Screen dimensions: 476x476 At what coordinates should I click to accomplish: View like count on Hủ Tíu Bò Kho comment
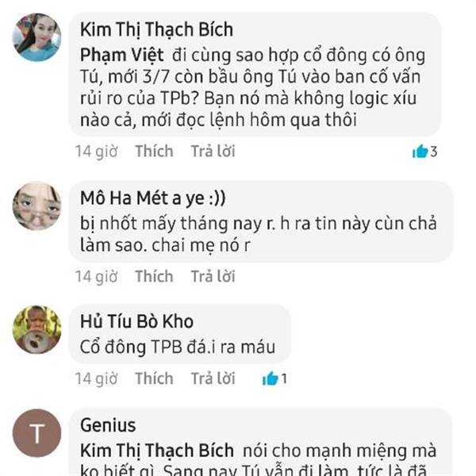(x=274, y=378)
